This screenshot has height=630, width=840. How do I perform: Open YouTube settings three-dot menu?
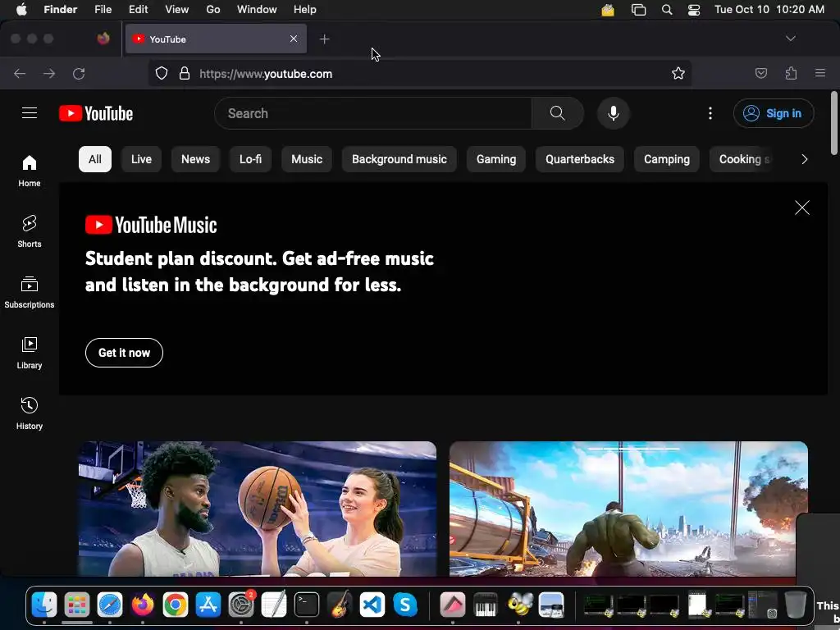710,113
